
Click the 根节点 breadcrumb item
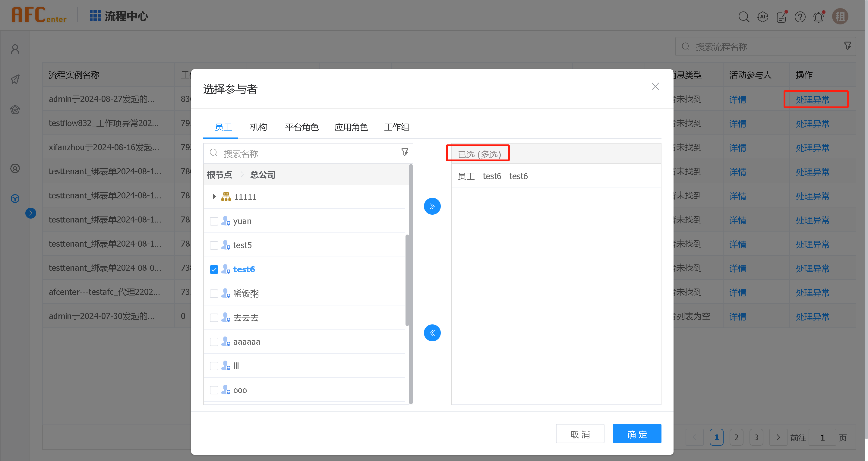[219, 175]
